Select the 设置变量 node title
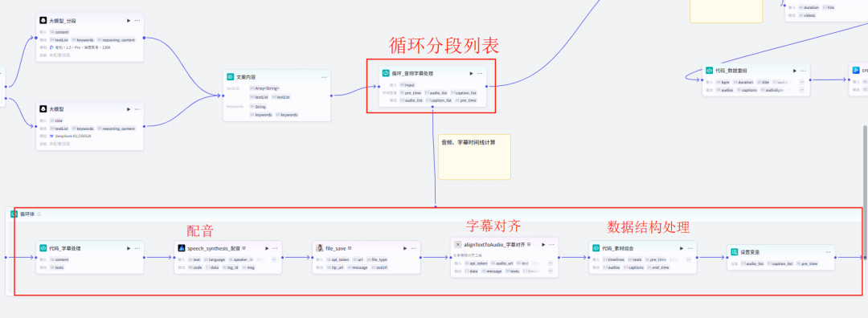The image size is (868, 318). (750, 251)
